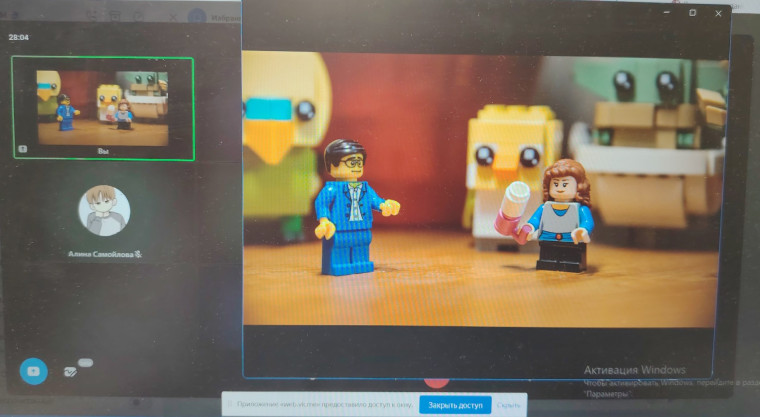Click the 'Скрыть' link in sharing bar
This screenshot has width=760, height=417.
pyautogui.click(x=508, y=405)
